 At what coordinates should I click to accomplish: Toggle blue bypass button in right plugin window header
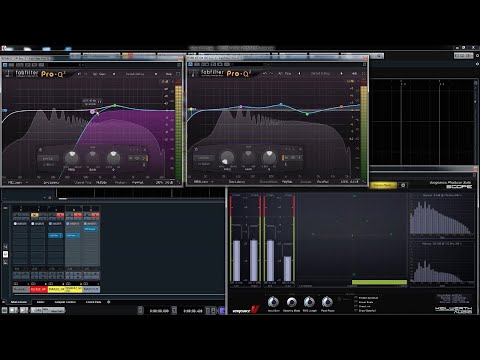[190, 64]
